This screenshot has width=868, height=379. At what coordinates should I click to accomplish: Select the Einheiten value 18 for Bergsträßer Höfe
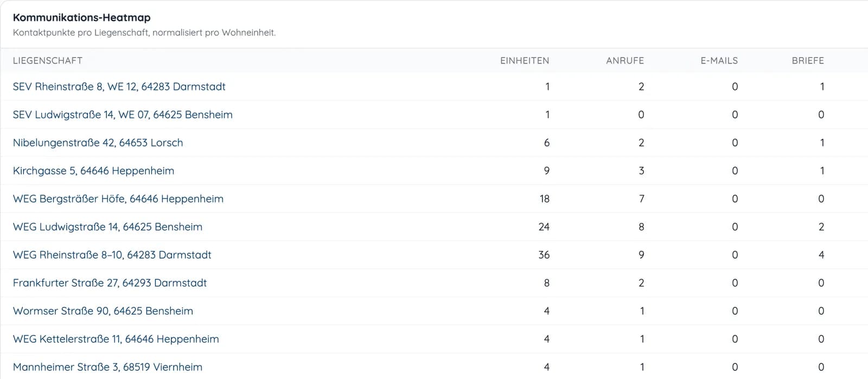click(545, 199)
